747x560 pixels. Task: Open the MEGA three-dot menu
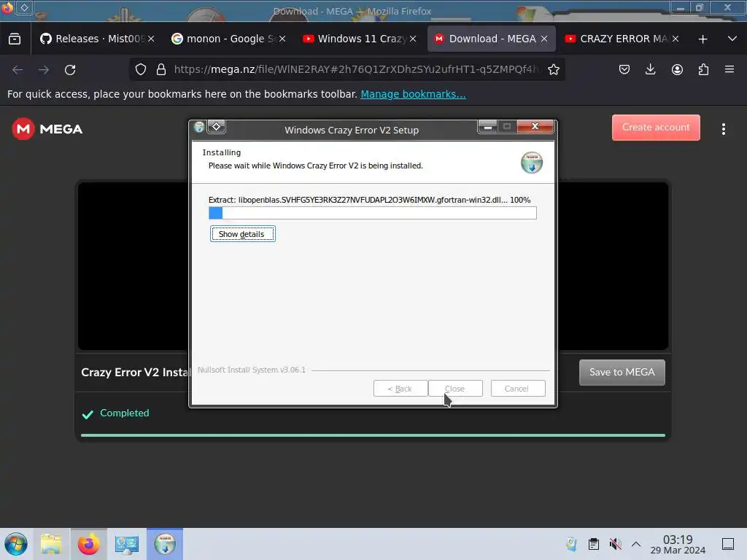tap(723, 129)
